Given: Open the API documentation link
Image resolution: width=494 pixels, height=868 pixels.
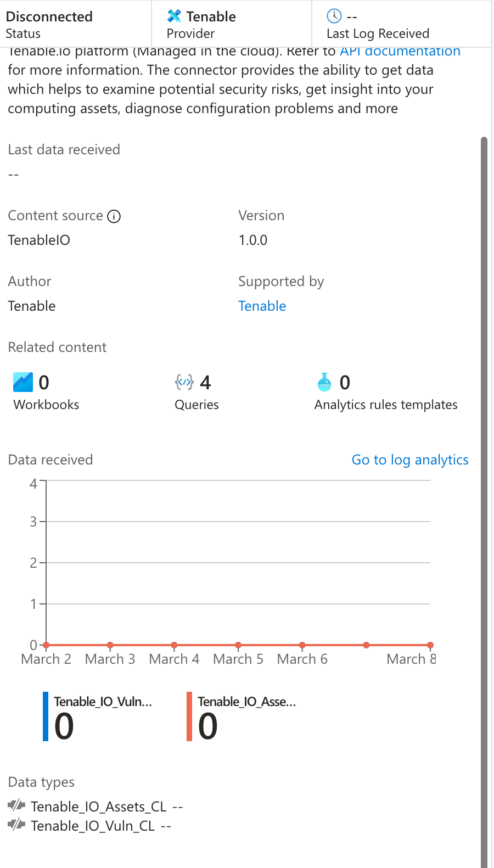Looking at the screenshot, I should (x=400, y=51).
